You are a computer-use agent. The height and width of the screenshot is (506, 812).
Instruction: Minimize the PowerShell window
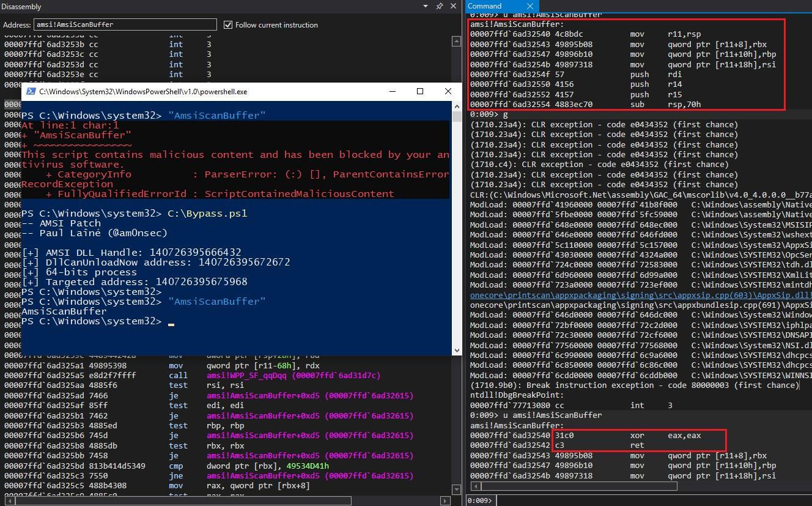[392, 91]
